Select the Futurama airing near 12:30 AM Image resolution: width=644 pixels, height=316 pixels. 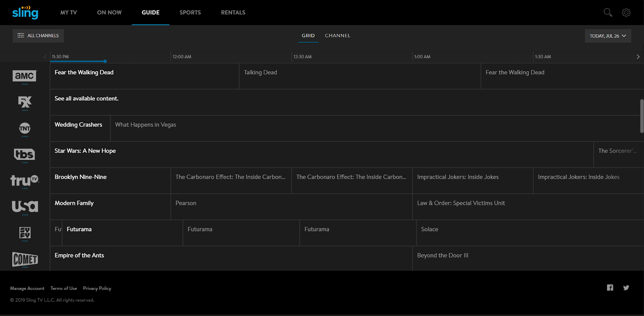358,233
